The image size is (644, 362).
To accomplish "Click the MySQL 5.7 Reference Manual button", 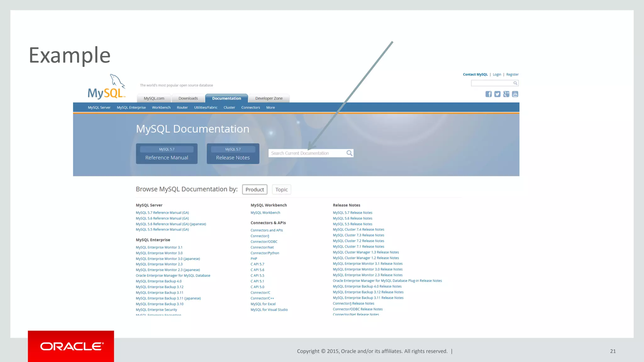I will tap(167, 154).
